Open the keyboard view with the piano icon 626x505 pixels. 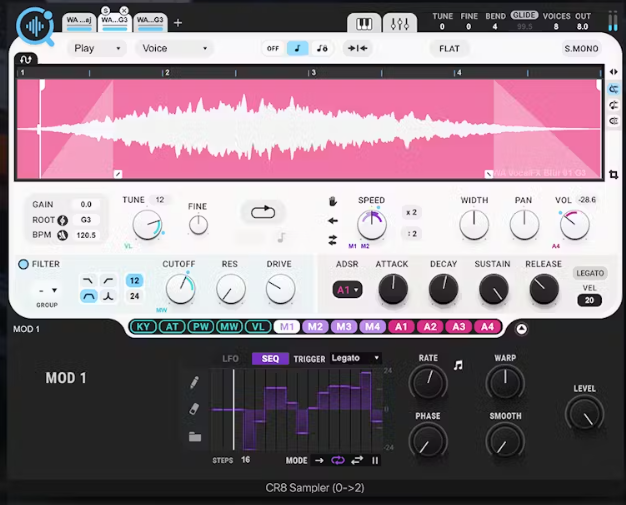point(364,24)
